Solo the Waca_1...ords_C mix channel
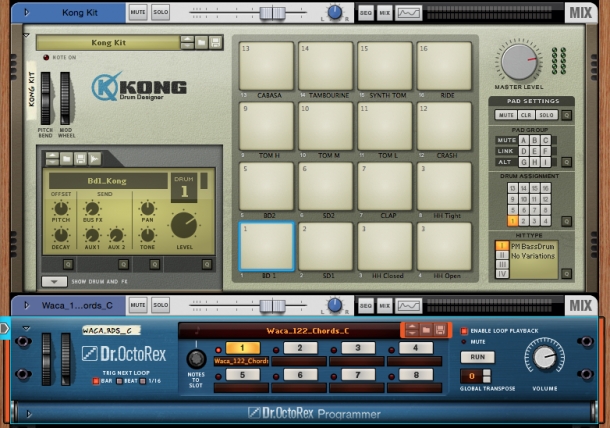This screenshot has width=610, height=428. (160, 305)
